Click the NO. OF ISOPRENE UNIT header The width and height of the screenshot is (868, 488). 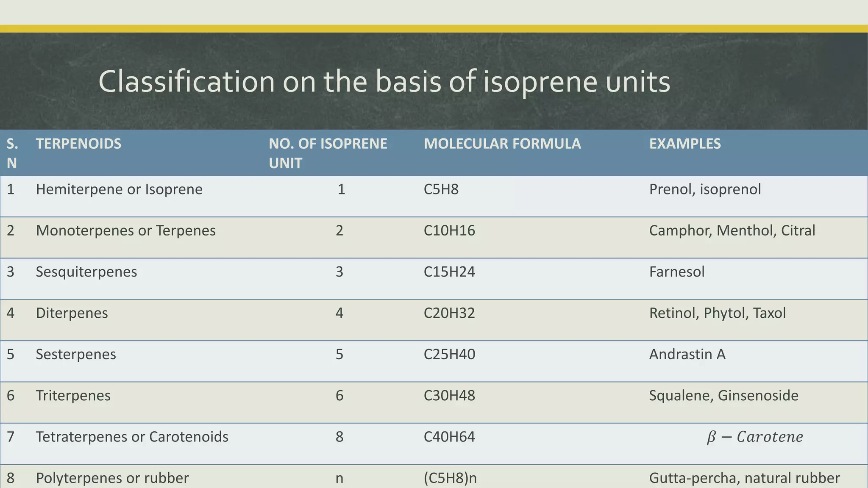(328, 153)
